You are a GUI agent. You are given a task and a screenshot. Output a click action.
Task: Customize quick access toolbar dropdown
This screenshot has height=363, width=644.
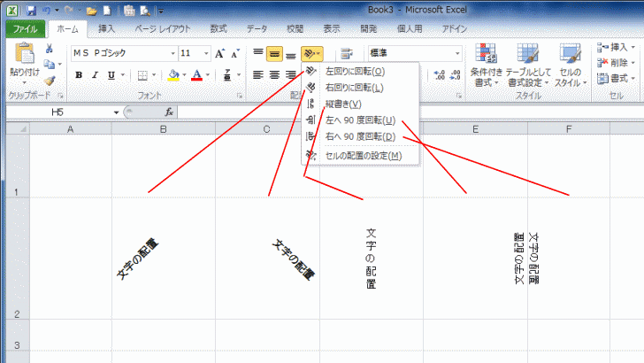click(x=161, y=12)
